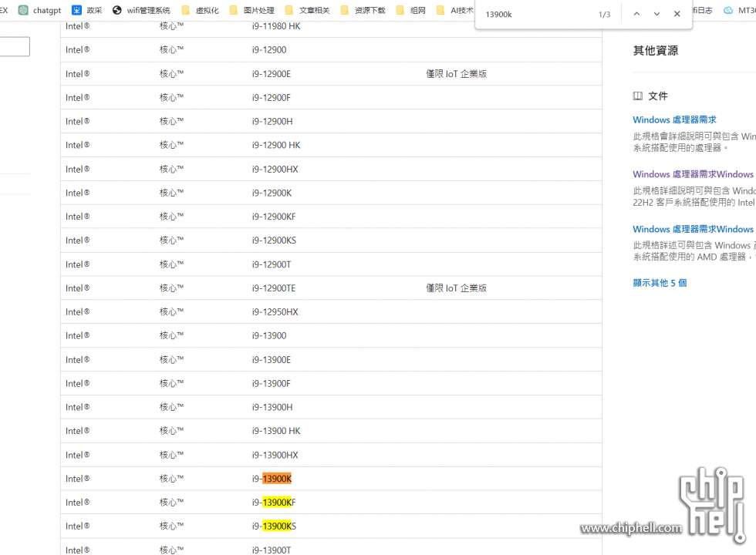756x555 pixels.
Task: Select the i9-13900F cell
Action: pyautogui.click(x=271, y=384)
